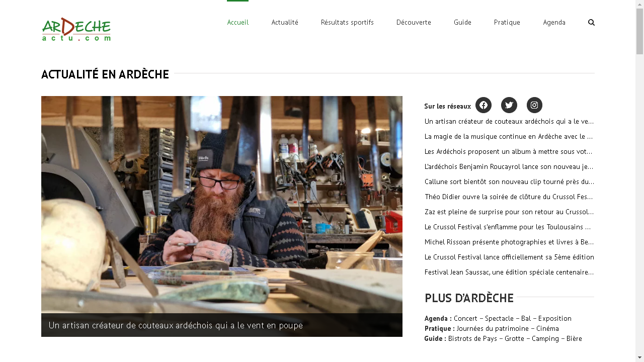Follow the Bistrots de Pays link
This screenshot has height=362, width=644.
pos(473,338)
